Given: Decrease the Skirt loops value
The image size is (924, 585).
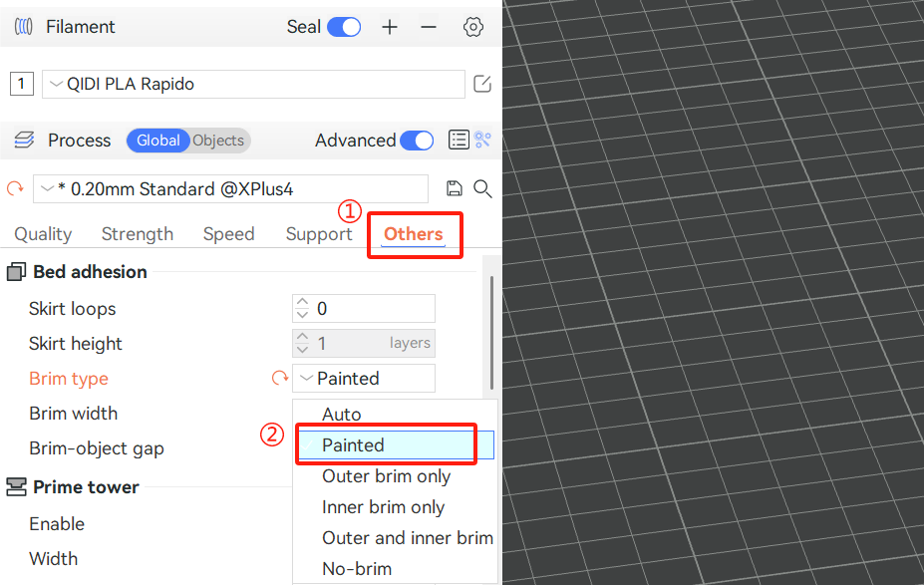Looking at the screenshot, I should tap(302, 315).
